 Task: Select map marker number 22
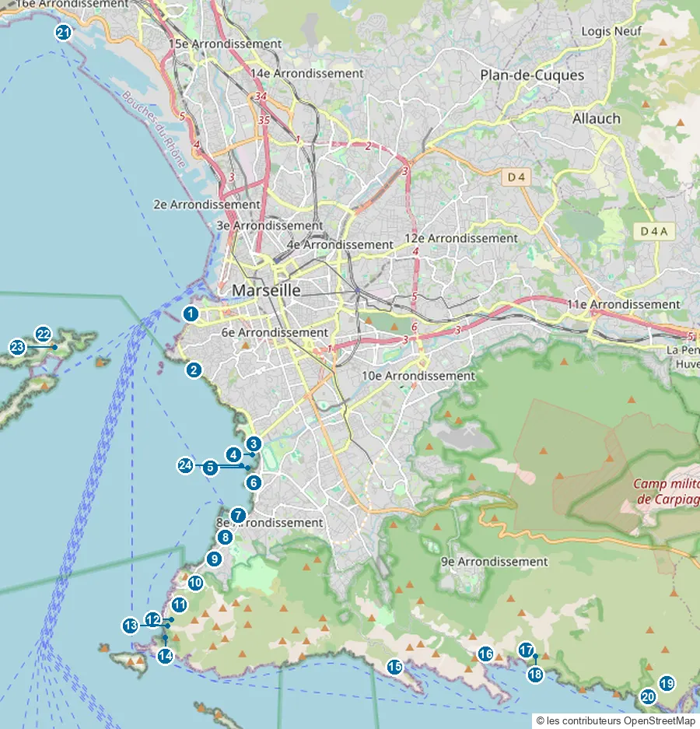click(x=44, y=334)
